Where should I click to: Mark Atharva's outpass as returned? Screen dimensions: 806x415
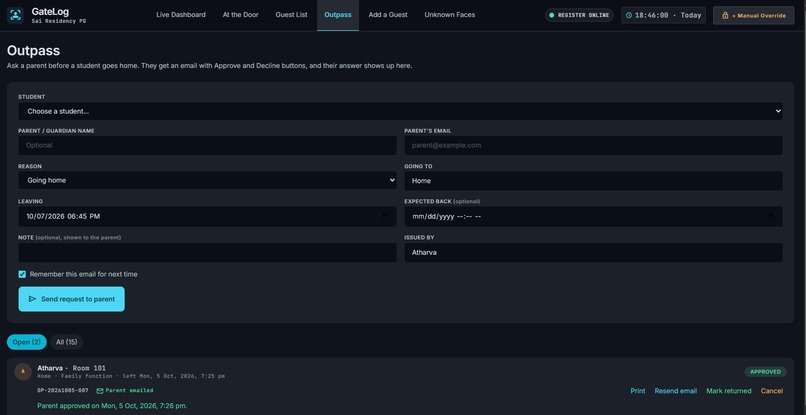point(729,391)
